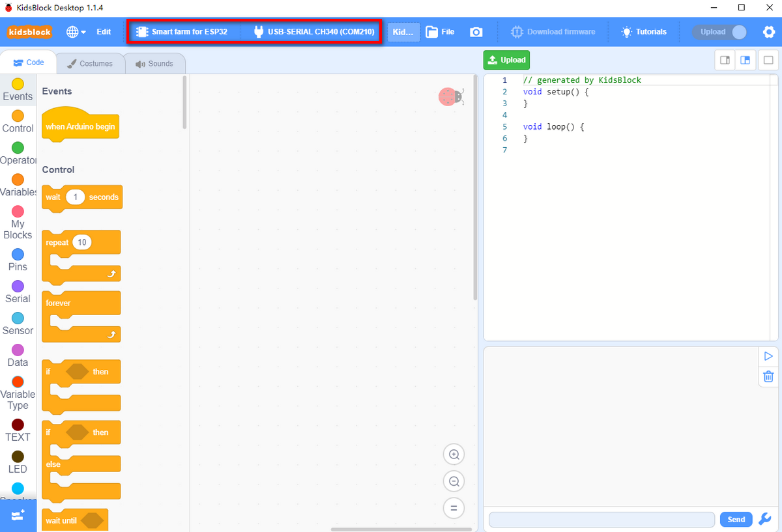This screenshot has height=532, width=782.
Task: Click the 'void loop() {' code line
Action: pyautogui.click(x=553, y=127)
